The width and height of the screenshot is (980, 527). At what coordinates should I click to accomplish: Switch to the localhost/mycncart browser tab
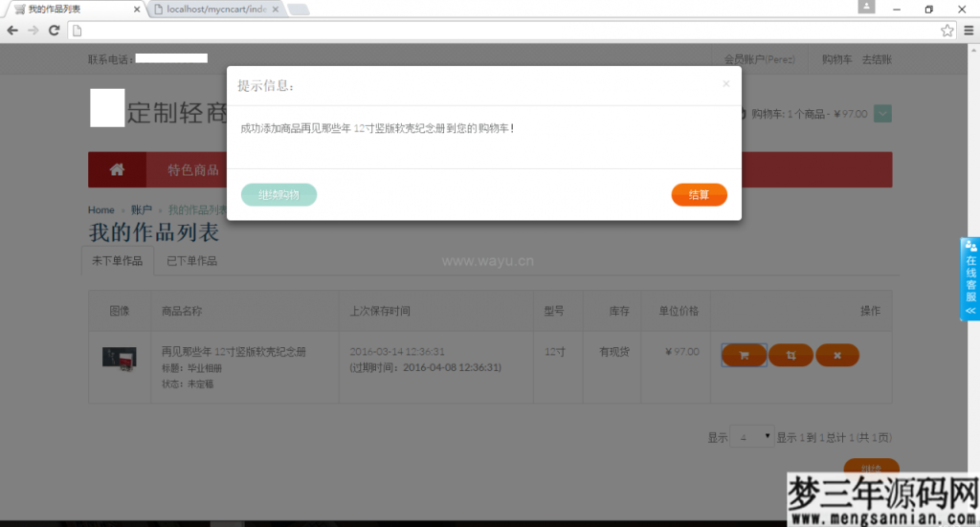216,10
